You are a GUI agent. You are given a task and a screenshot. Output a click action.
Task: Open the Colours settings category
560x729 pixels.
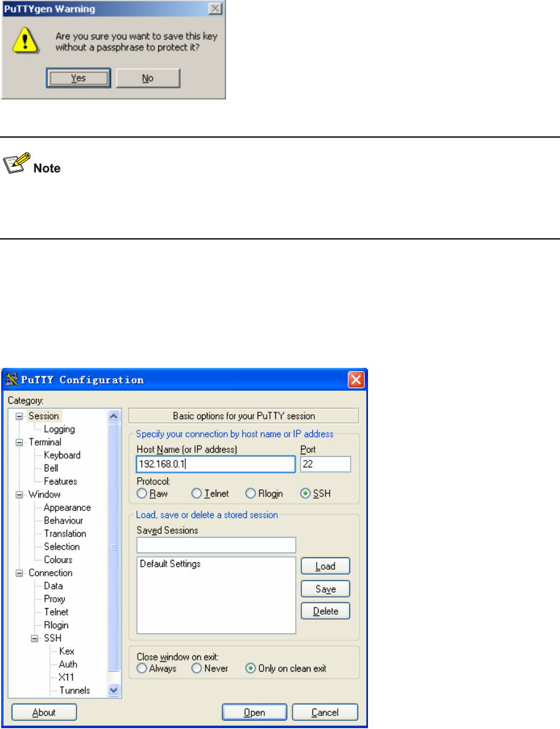[x=57, y=560]
